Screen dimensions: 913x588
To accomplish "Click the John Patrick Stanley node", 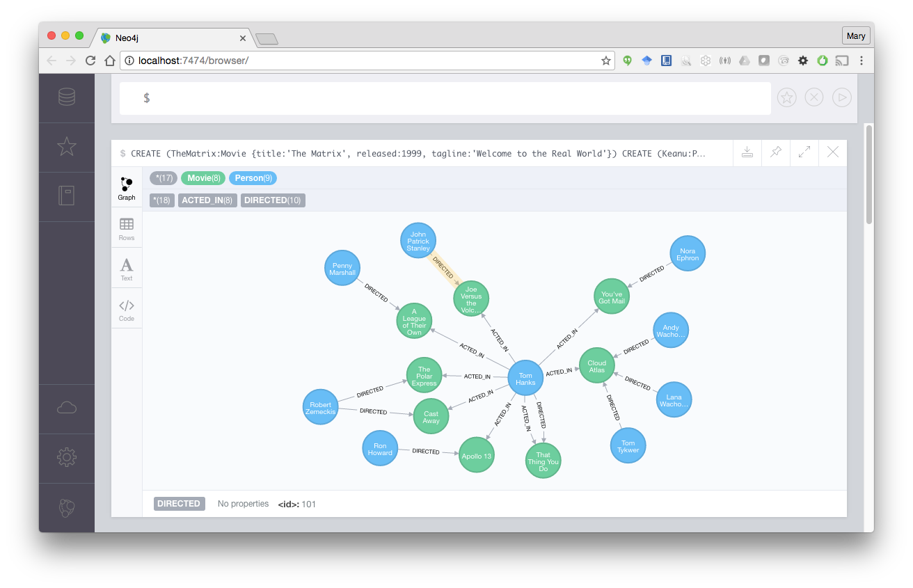I will pyautogui.click(x=418, y=241).
